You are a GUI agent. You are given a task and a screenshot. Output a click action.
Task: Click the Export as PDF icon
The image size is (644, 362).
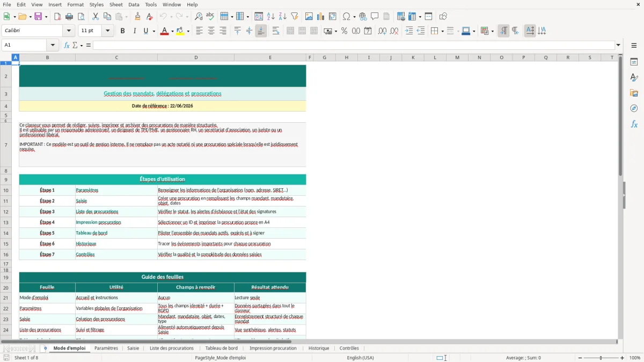57,17
